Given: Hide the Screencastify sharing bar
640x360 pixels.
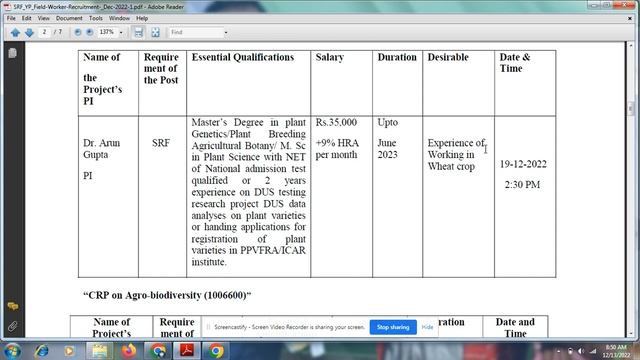Looking at the screenshot, I should (427, 327).
